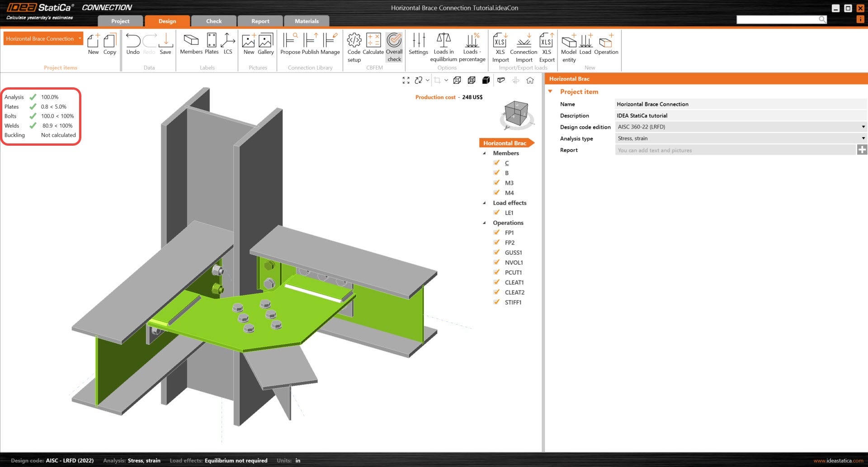The image size is (868, 467).
Task: Click the home view icon
Action: (530, 81)
